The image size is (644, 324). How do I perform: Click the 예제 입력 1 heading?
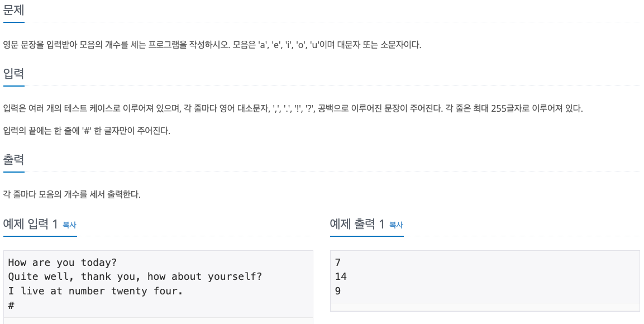[31, 225]
